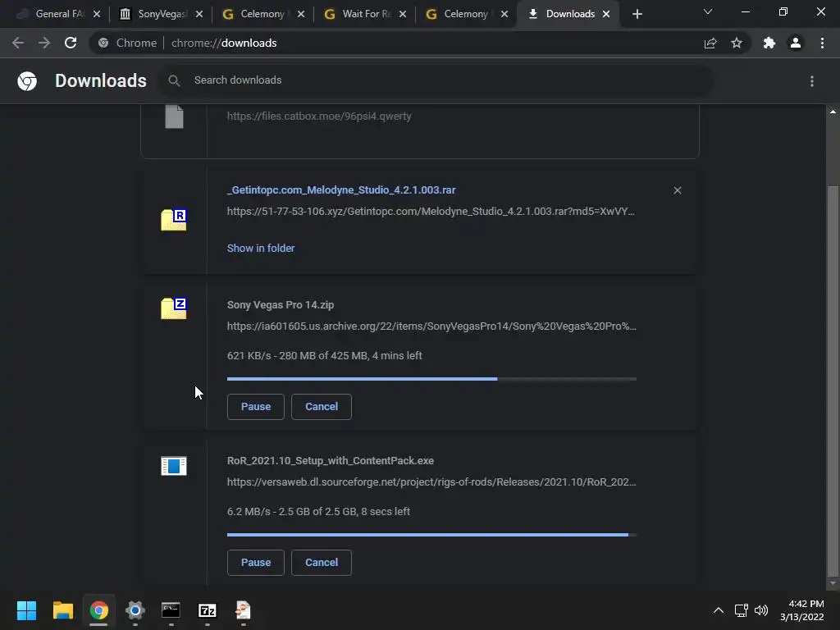Switch to the SonyVegas tab
The width and height of the screenshot is (840, 630).
pyautogui.click(x=160, y=14)
